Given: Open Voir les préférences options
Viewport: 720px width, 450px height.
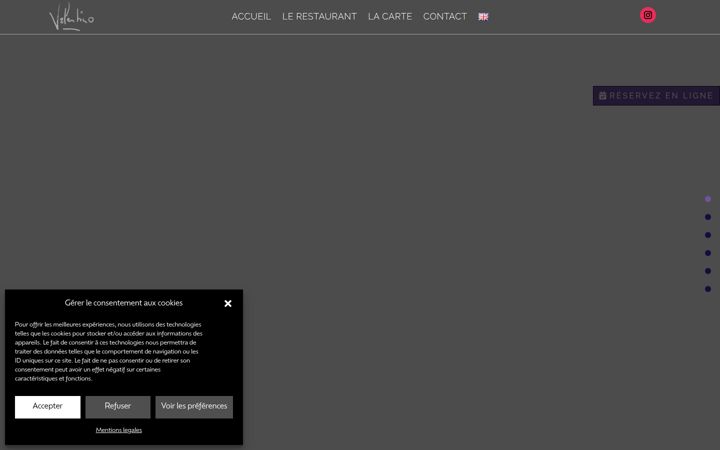Looking at the screenshot, I should (x=194, y=407).
